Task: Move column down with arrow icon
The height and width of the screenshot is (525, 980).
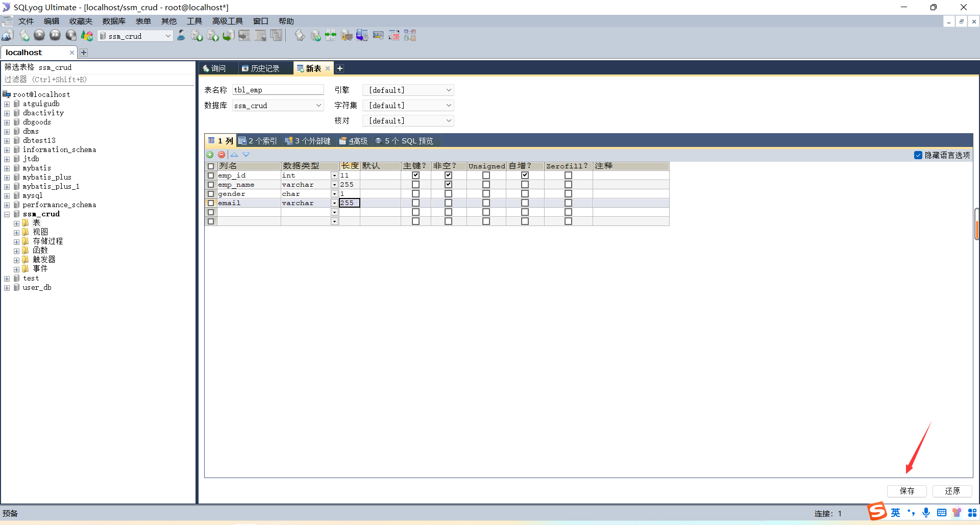Action: point(246,155)
